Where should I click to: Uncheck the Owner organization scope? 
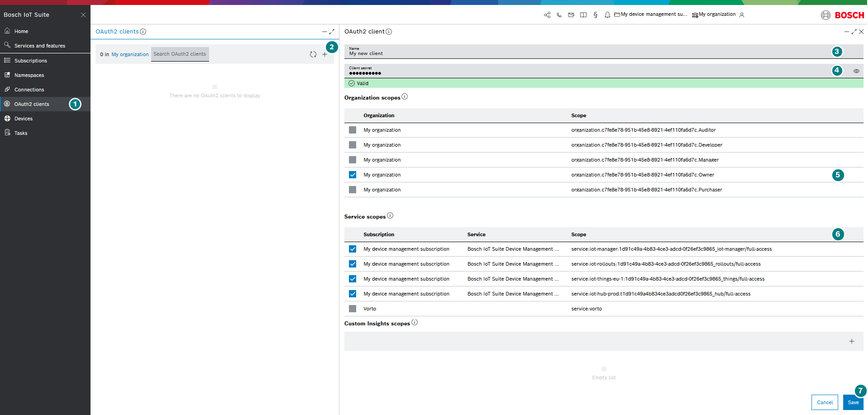coord(353,175)
